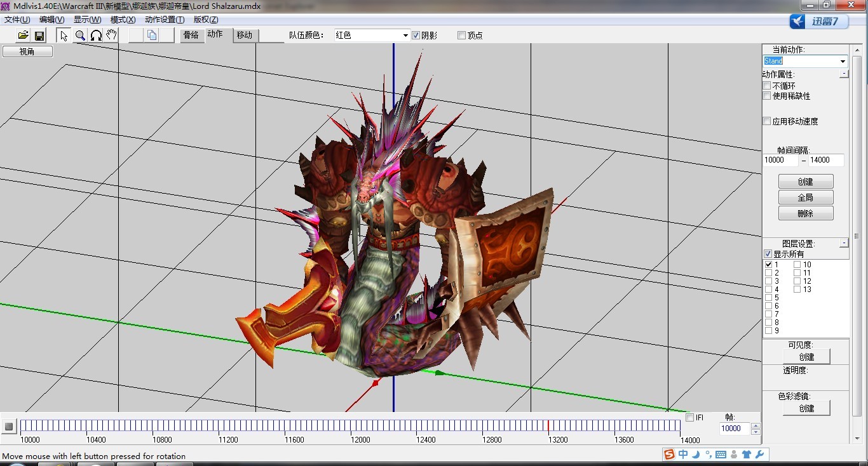Viewport: 868px width, 466px height.
Task: Click the 视角 view button
Action: [27, 52]
